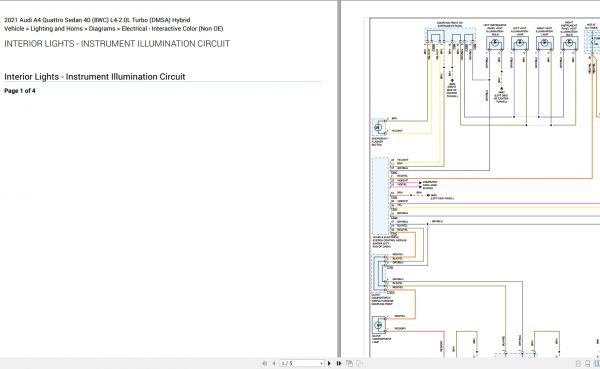Image resolution: width=600 pixels, height=369 pixels.
Task: Click the copy/export page icon in the bottom toolbar
Action: 349,363
